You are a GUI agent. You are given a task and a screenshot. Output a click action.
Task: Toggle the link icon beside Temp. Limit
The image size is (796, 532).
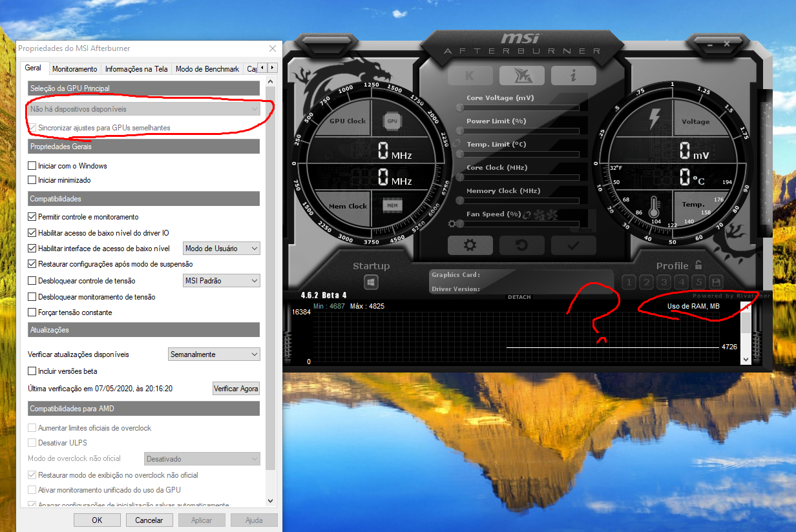[x=457, y=143]
